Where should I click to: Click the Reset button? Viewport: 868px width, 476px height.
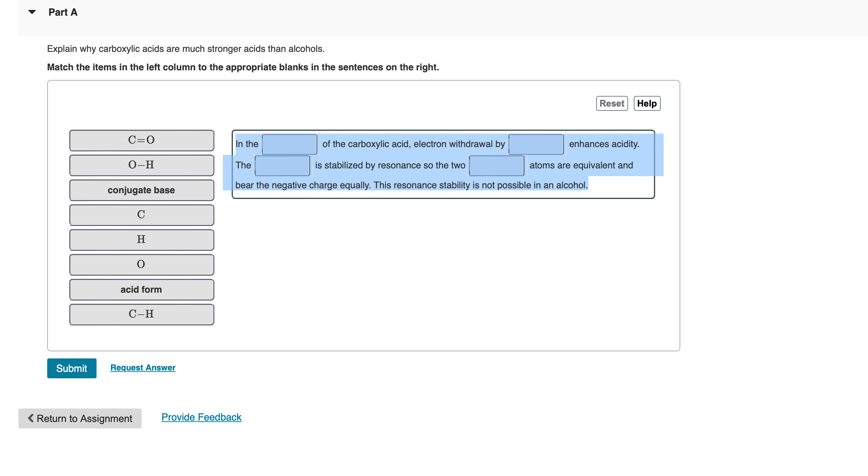tap(612, 103)
